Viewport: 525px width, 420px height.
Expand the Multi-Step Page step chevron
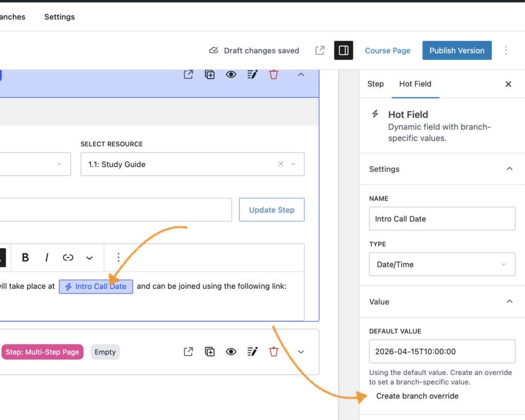coord(301,352)
